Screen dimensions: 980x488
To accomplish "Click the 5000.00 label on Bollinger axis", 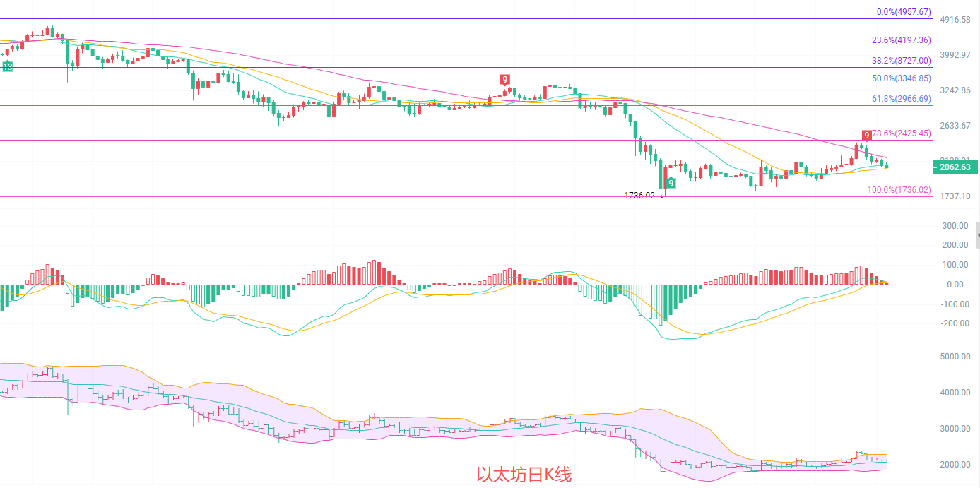I will point(955,357).
